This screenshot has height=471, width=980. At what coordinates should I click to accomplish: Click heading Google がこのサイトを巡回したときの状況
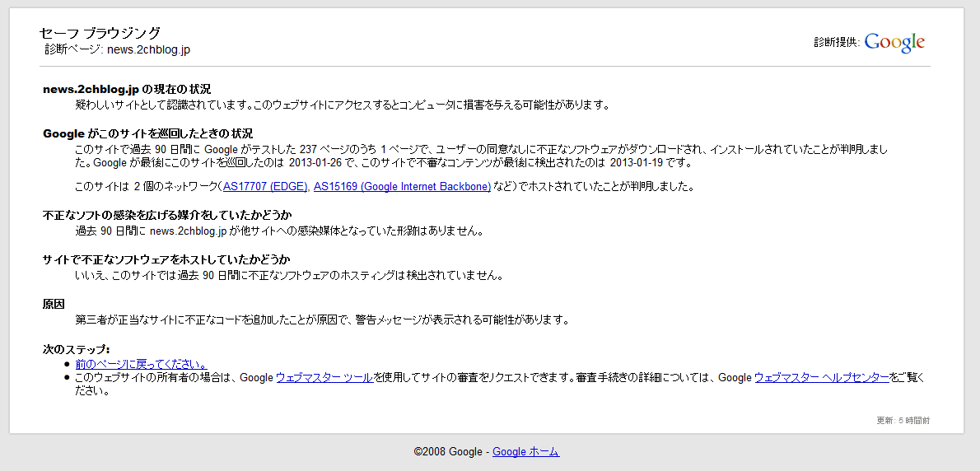tap(147, 133)
